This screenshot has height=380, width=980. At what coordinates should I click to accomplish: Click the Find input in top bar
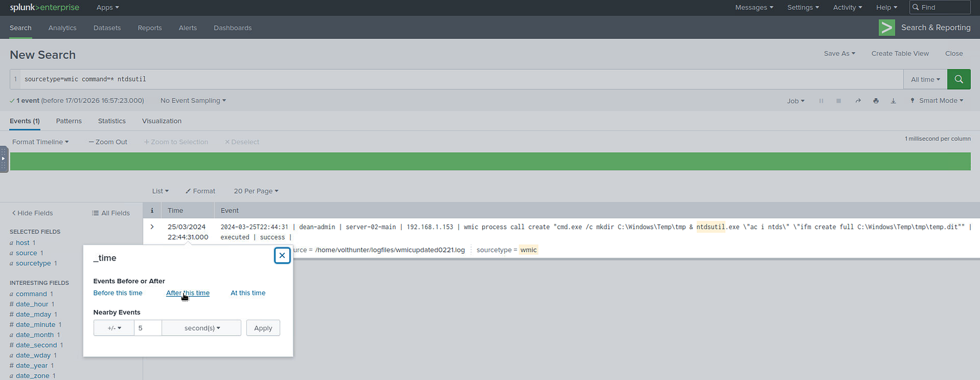(x=940, y=7)
